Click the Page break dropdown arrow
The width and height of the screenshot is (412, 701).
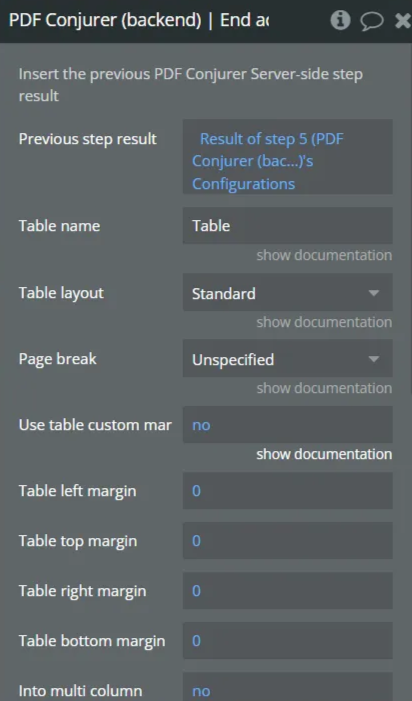[374, 359]
